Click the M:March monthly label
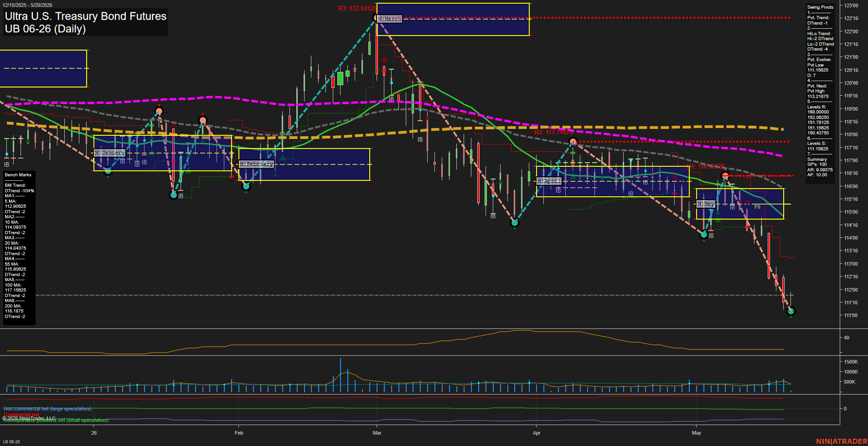Image resolution: width=868 pixels, height=446 pixels. tap(390, 19)
